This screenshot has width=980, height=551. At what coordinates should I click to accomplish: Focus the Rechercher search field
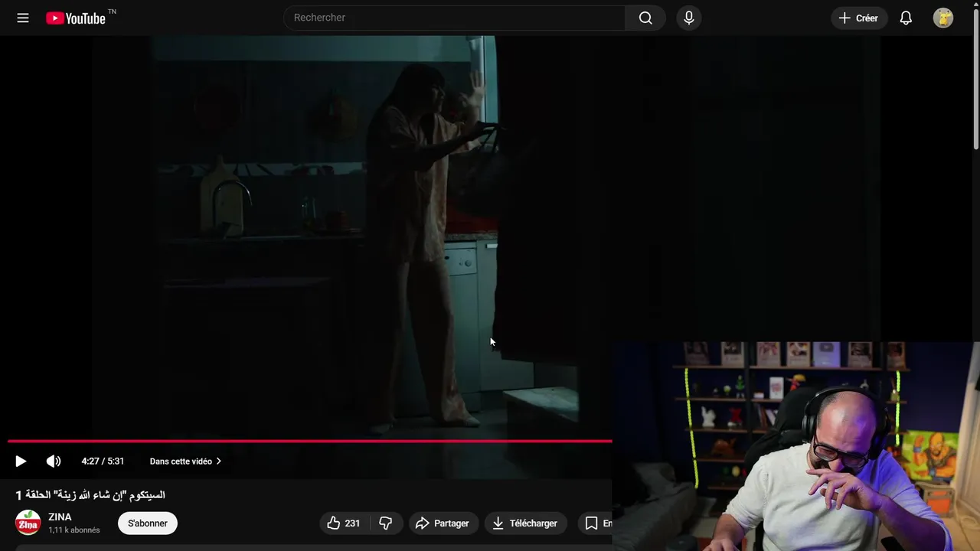coord(455,18)
